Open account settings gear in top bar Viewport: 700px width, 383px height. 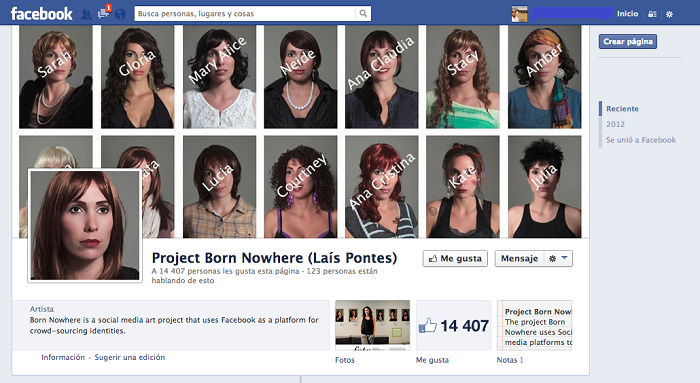point(669,14)
